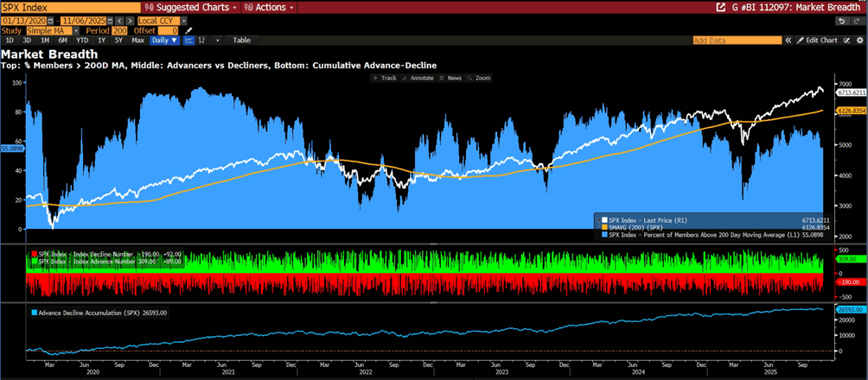Select the 1D range tab
Screen dimensions: 868x380
tap(10, 41)
